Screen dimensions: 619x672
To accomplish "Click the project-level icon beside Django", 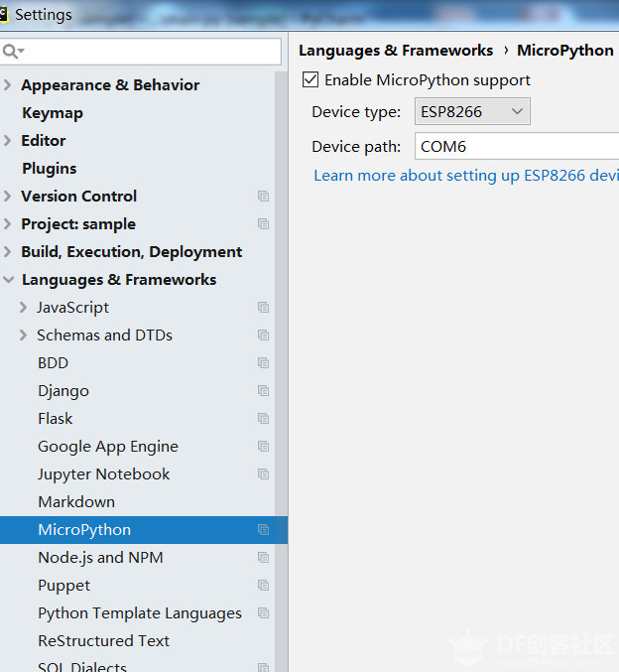I will pos(263,391).
